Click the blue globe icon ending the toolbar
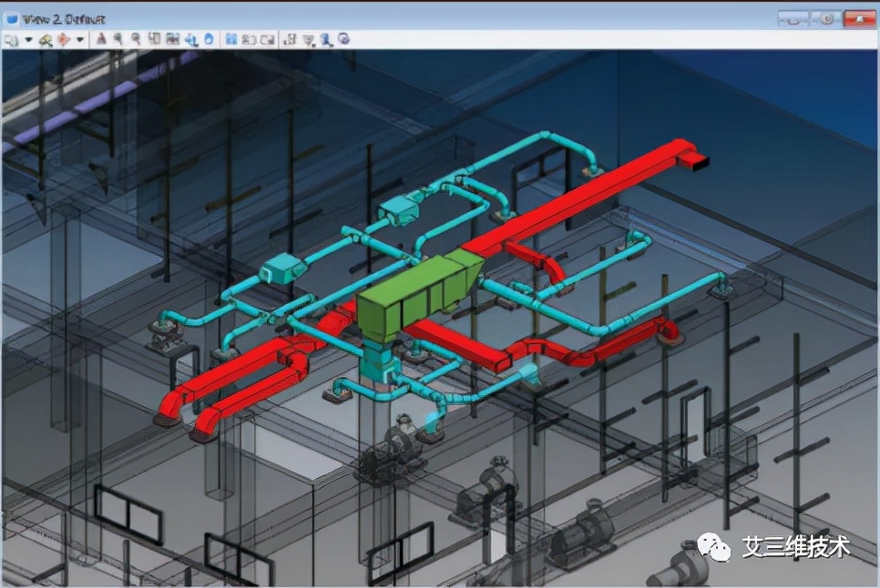 click(x=344, y=38)
